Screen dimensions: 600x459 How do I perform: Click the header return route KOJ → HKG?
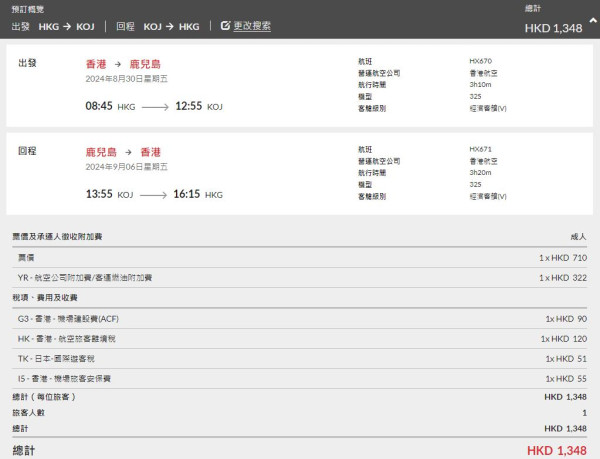[x=171, y=26]
